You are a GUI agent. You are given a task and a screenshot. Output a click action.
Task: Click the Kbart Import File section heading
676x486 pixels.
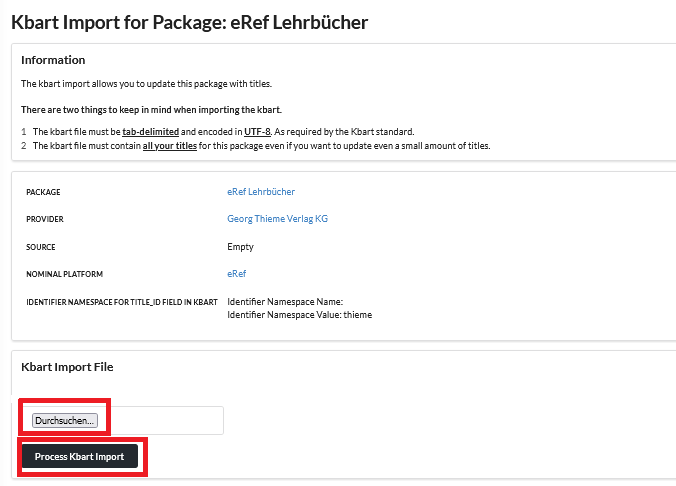pos(67,367)
